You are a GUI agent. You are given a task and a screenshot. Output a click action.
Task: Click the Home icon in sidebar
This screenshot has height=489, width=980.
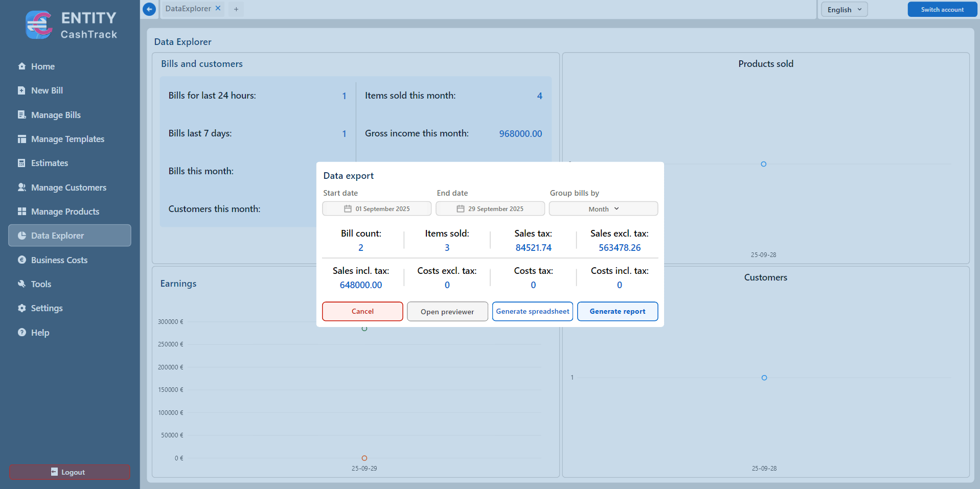click(x=22, y=66)
